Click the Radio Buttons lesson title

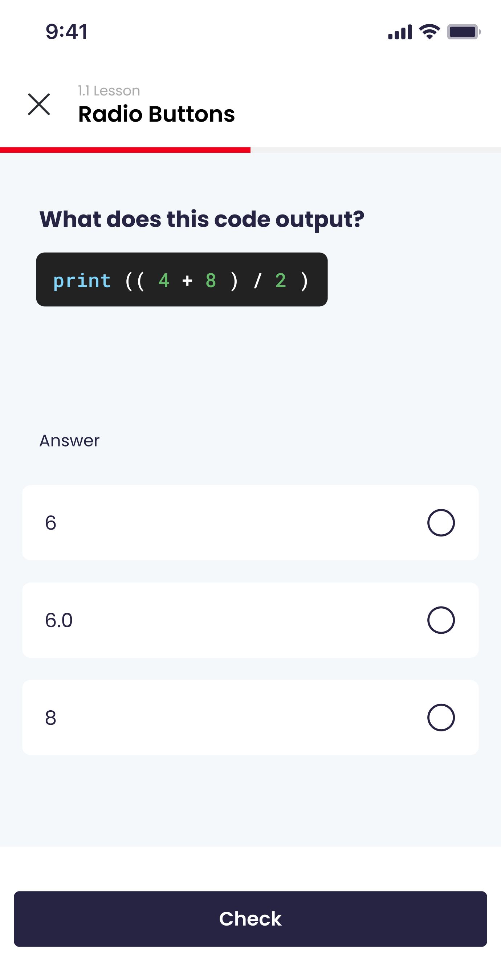(x=156, y=114)
